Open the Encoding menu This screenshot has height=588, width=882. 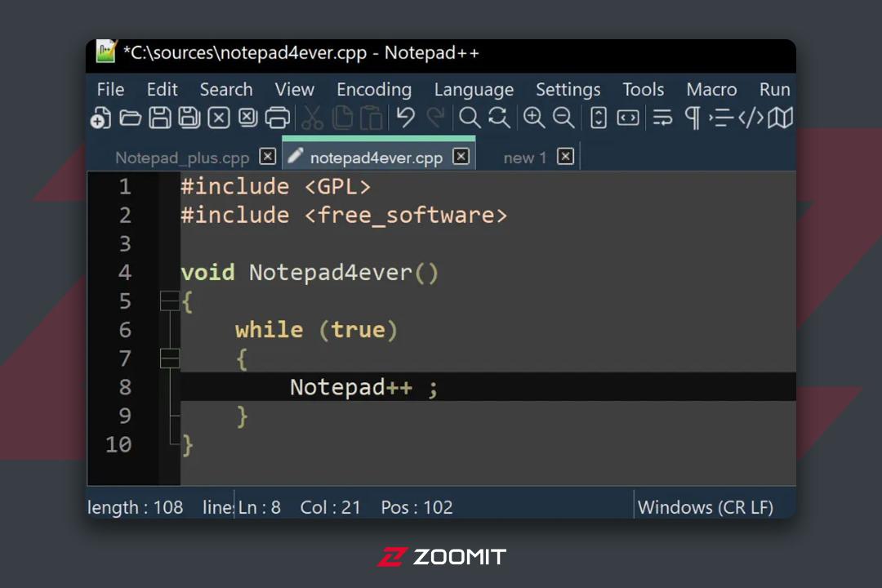pyautogui.click(x=374, y=90)
